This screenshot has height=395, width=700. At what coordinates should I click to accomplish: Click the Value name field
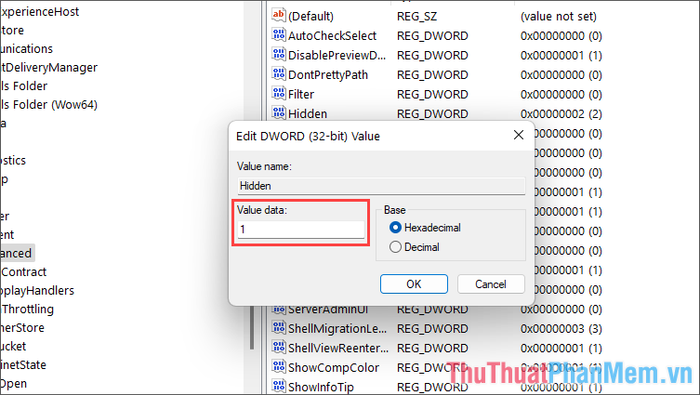pos(381,186)
